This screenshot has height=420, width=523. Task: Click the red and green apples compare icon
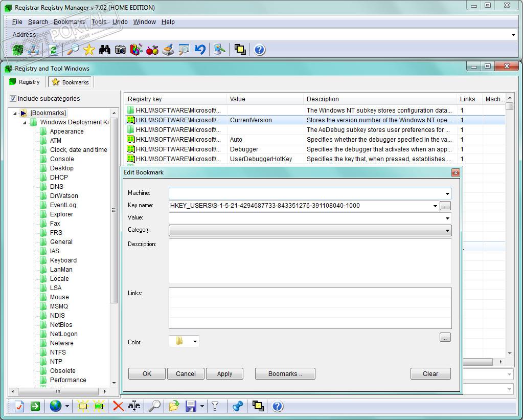[152, 50]
